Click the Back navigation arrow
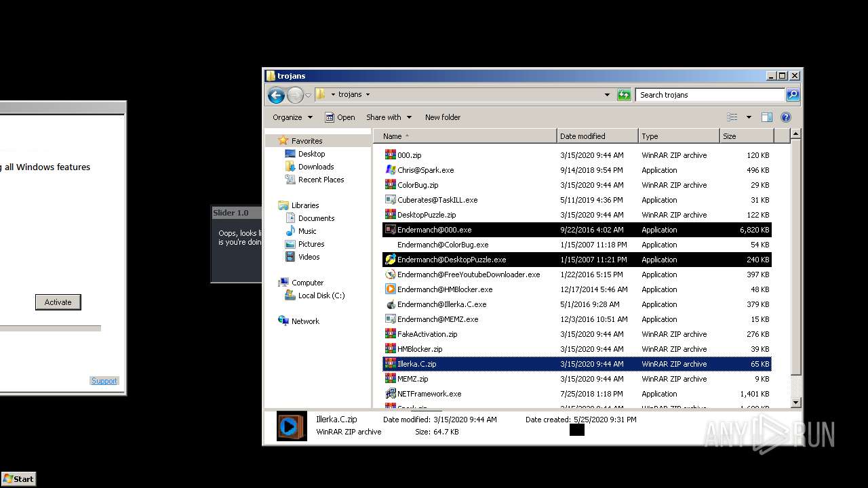This screenshot has height=488, width=868. pos(276,95)
